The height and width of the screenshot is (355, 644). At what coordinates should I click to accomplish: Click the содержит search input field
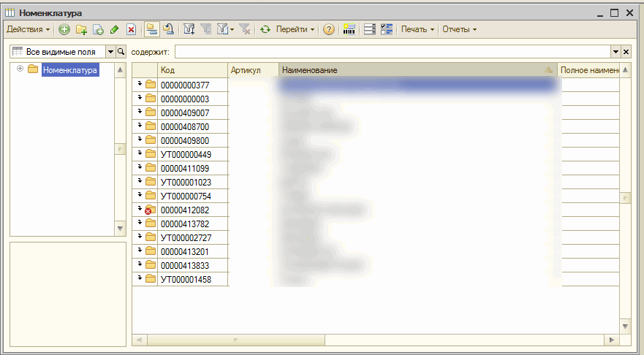pos(391,52)
